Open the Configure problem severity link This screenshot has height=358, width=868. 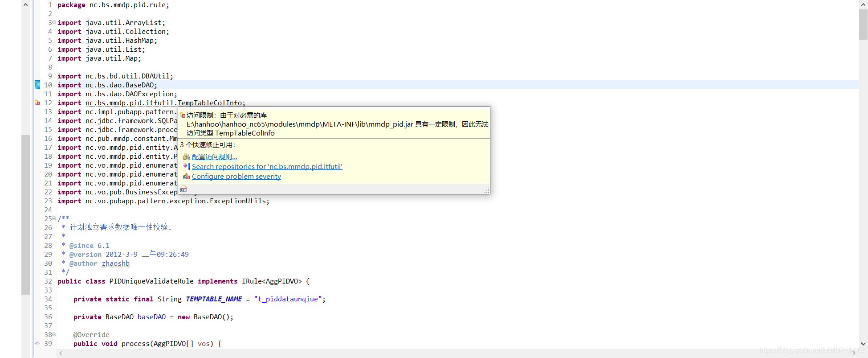pyautogui.click(x=236, y=176)
